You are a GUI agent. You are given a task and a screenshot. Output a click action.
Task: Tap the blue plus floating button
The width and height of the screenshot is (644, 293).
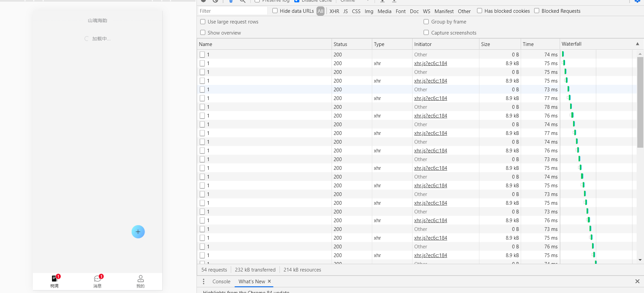(x=138, y=232)
